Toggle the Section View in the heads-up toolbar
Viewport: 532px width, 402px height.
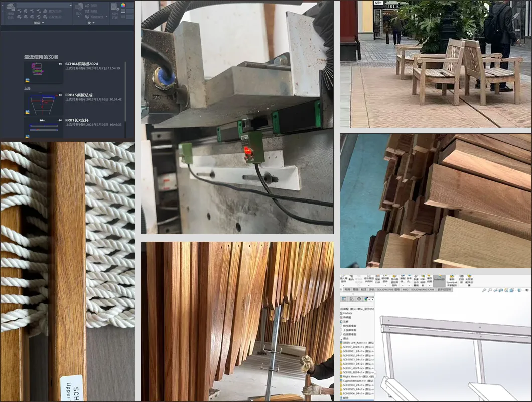point(501,290)
